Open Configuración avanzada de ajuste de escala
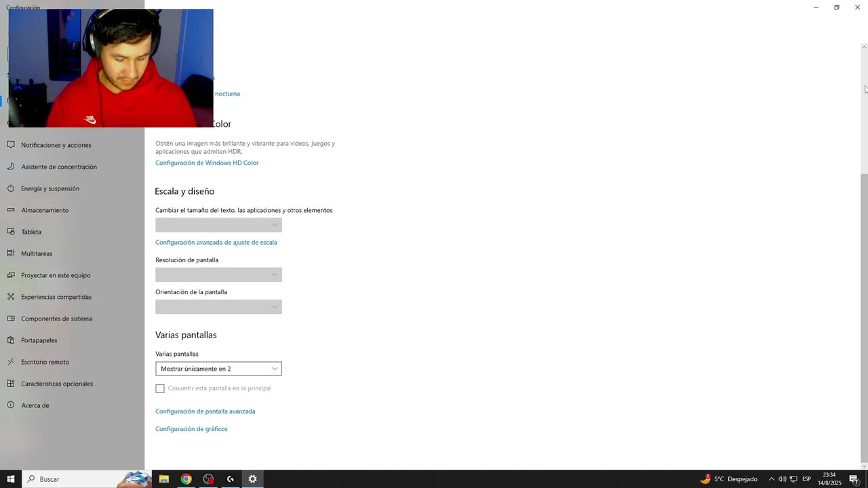868x488 pixels. point(216,242)
